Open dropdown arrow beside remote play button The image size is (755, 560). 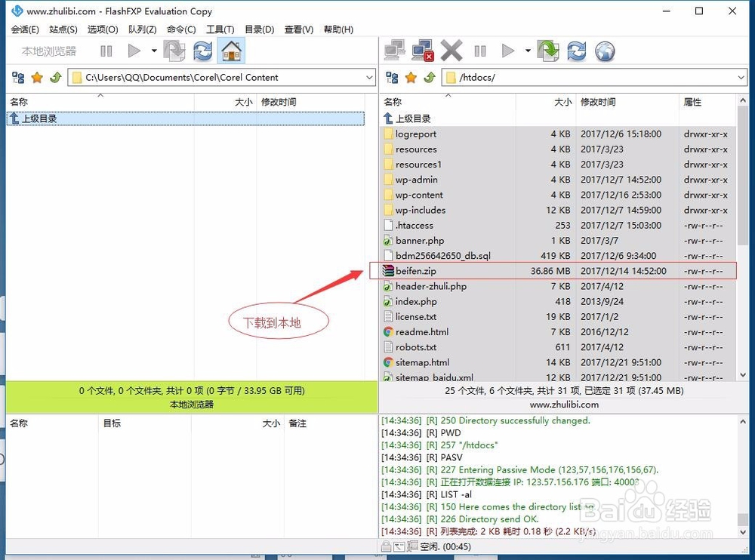(x=528, y=51)
